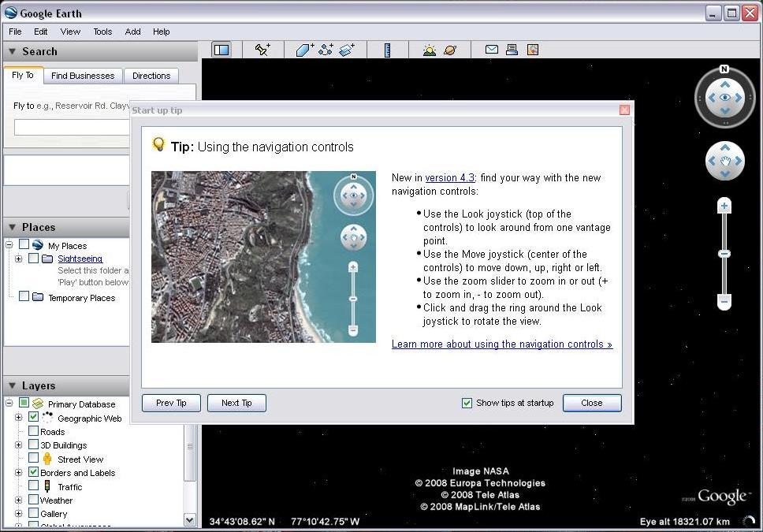Collapse the Primary Database tree
763x532 pixels.
coord(8,403)
